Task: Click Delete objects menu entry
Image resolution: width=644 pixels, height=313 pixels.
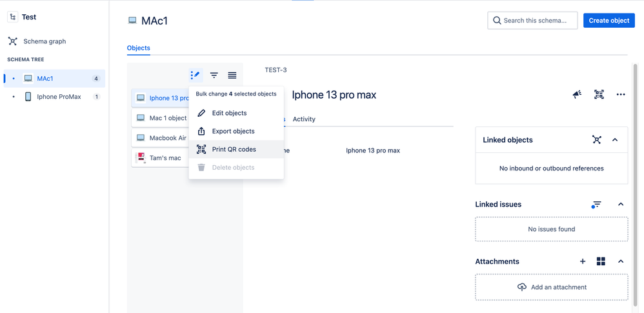Action: 236,167
